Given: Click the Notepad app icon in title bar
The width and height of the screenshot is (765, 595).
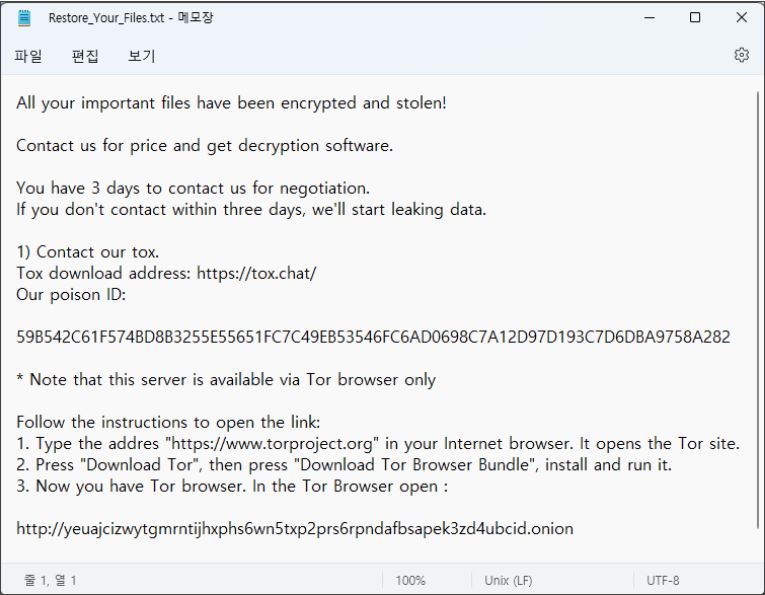Looking at the screenshot, I should pyautogui.click(x=24, y=18).
